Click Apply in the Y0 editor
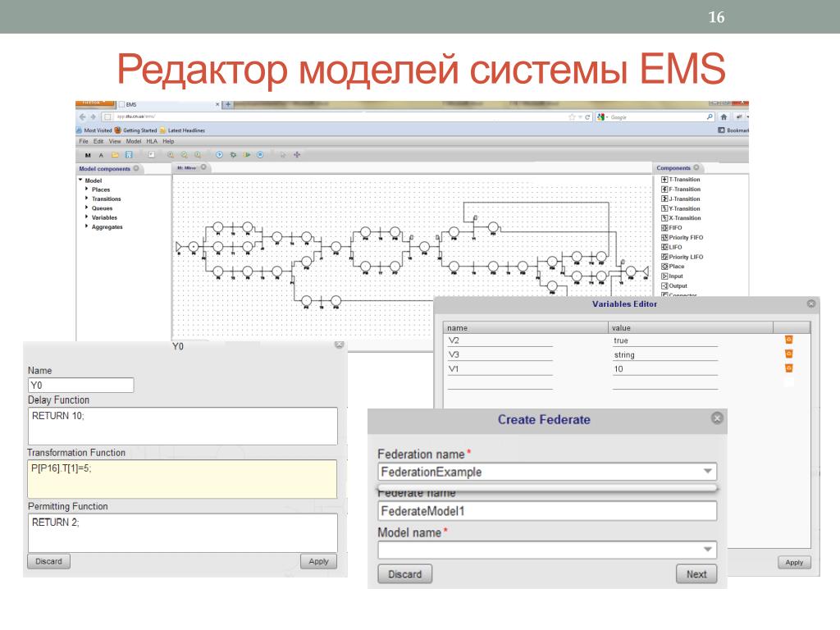 click(x=319, y=561)
